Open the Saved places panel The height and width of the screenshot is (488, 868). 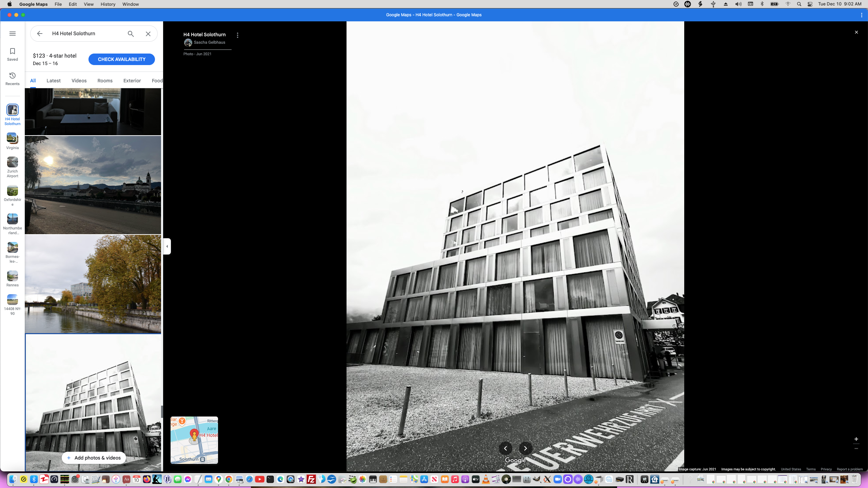[12, 54]
